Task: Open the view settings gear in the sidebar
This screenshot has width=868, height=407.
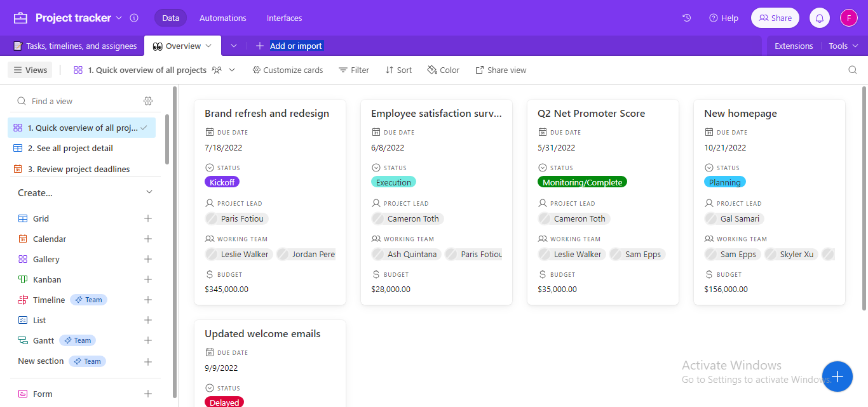Action: point(148,100)
